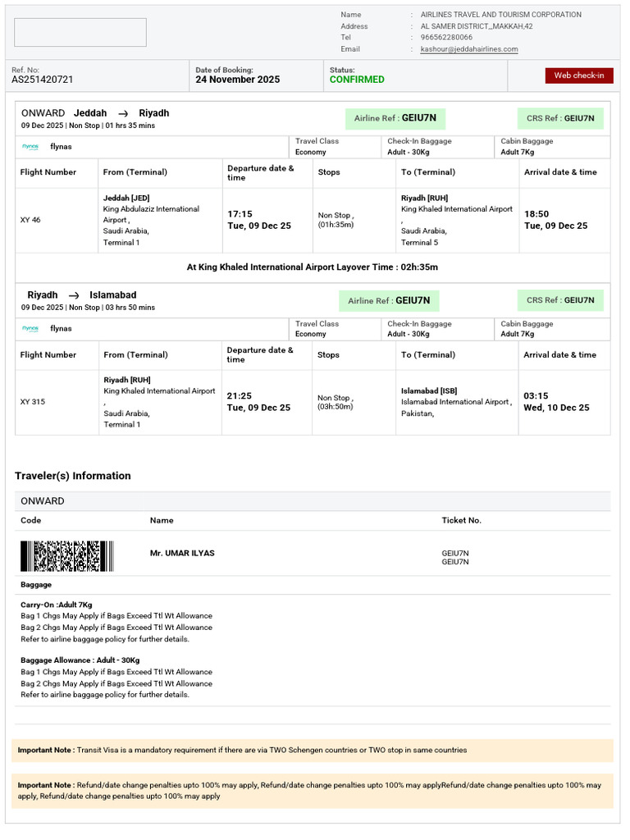Screen dimensions: 630x840
Task: Click the green CONFIRMED status text
Action: [x=357, y=80]
